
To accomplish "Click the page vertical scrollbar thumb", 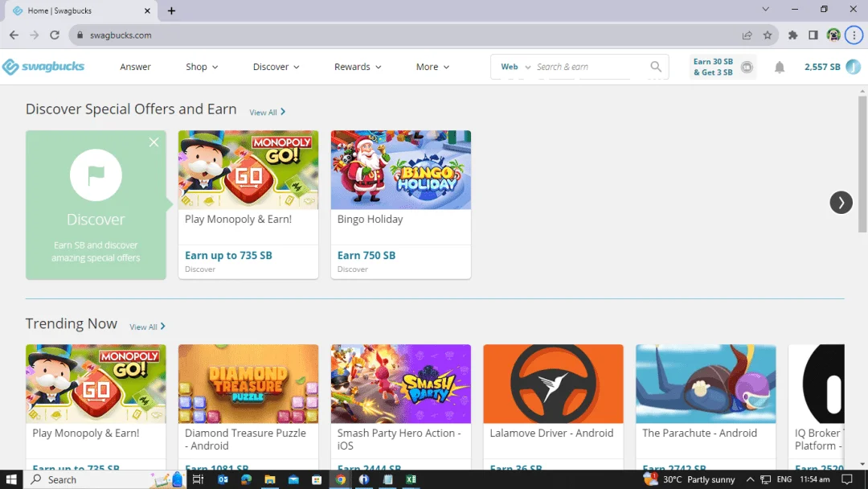I will point(862,164).
